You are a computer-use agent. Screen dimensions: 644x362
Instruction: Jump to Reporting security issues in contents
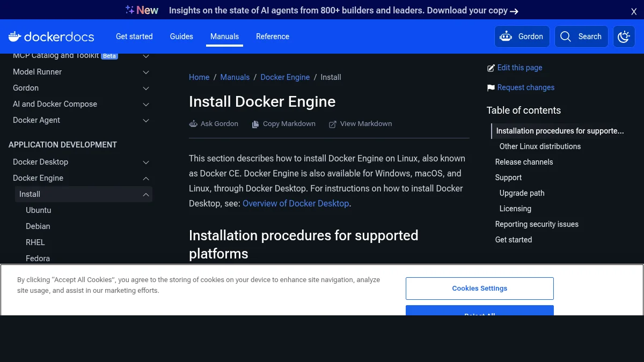tap(537, 224)
